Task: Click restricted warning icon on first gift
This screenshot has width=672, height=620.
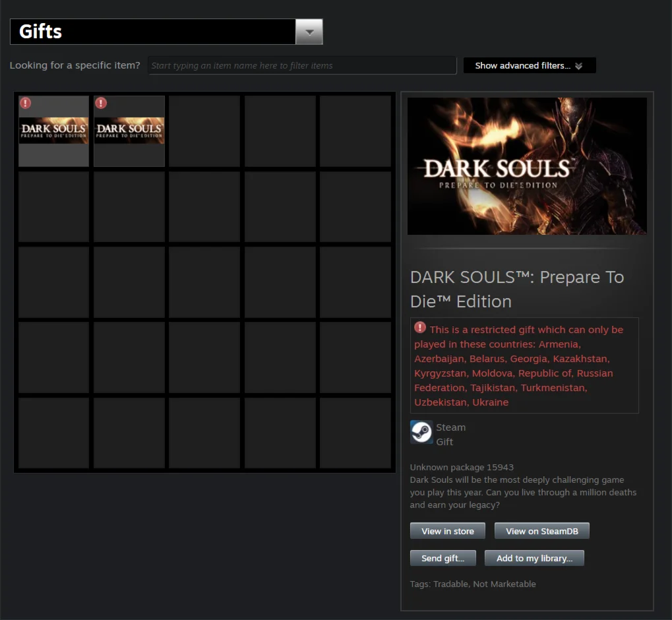Action: [x=25, y=103]
